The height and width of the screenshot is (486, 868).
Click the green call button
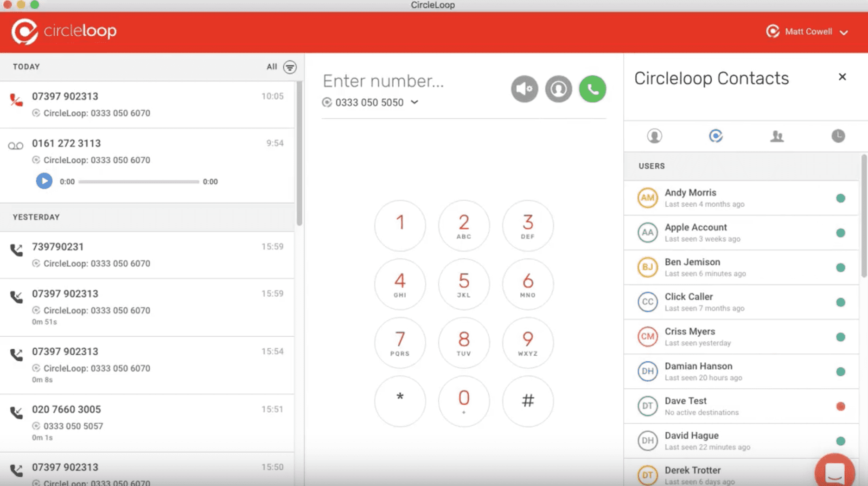click(x=592, y=89)
